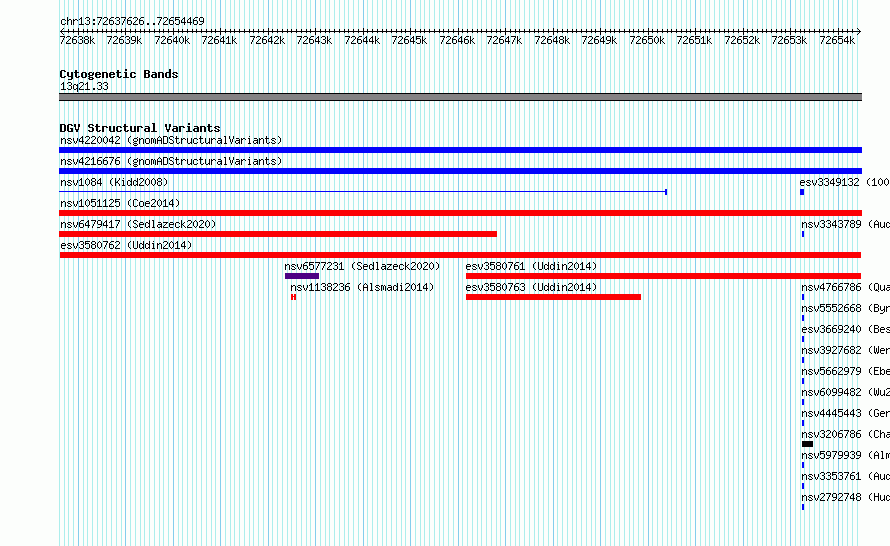Viewport: 890px width, 546px height.
Task: Open the nsv3343789 variant label
Action: click(x=846, y=224)
